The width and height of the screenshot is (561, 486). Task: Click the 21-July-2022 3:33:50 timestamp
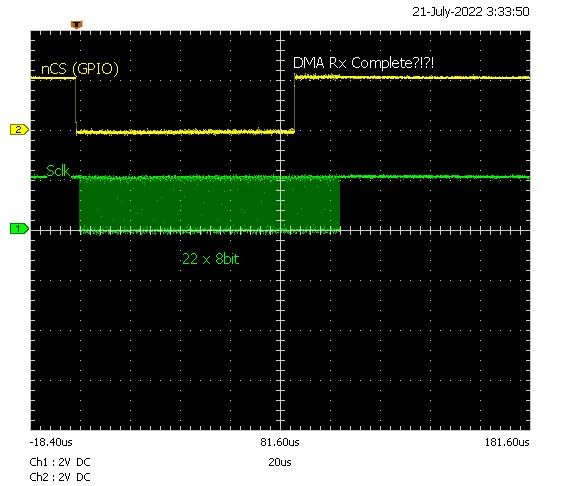(470, 12)
